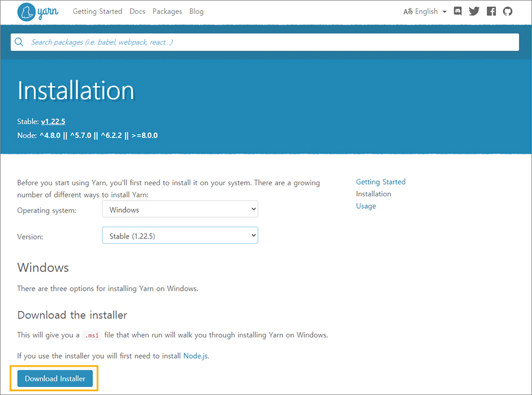The height and width of the screenshot is (395, 532).
Task: Open the Docs menu item
Action: 137,12
